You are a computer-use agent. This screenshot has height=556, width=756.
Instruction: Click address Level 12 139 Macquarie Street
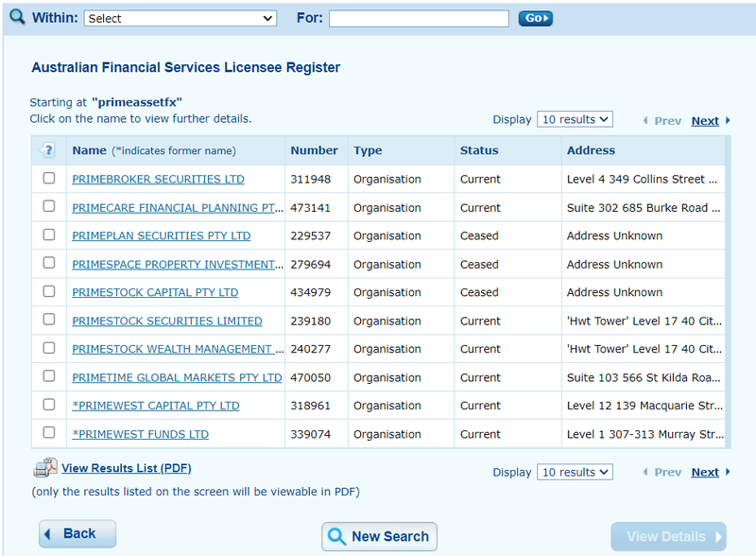point(644,406)
